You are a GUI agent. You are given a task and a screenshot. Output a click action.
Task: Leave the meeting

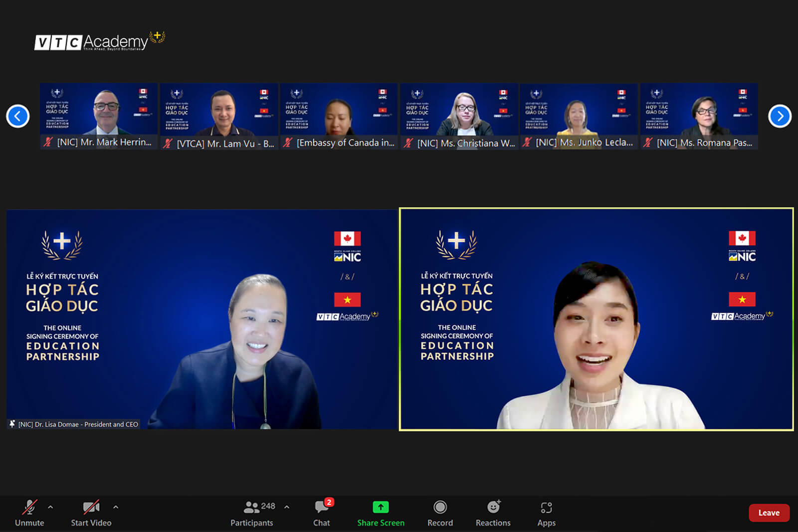coord(769,513)
